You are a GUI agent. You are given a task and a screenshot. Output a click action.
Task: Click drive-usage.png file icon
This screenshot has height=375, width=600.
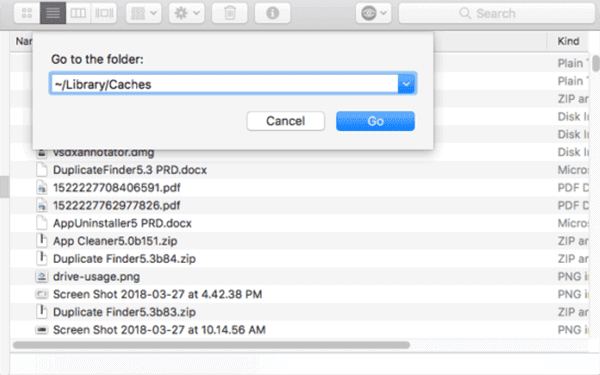[x=41, y=276]
